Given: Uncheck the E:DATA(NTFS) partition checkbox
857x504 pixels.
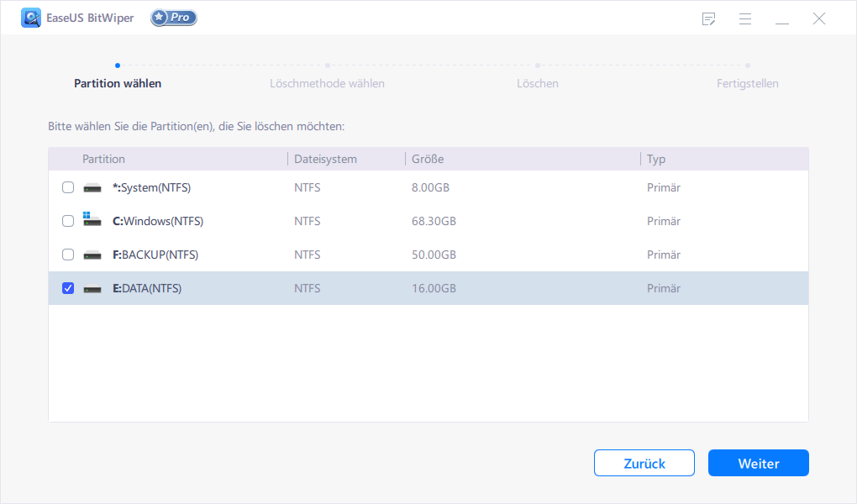Looking at the screenshot, I should coord(68,288).
